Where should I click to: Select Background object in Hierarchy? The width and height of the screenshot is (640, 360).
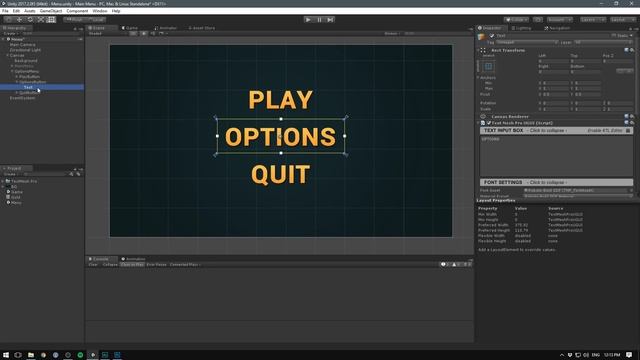pos(26,60)
